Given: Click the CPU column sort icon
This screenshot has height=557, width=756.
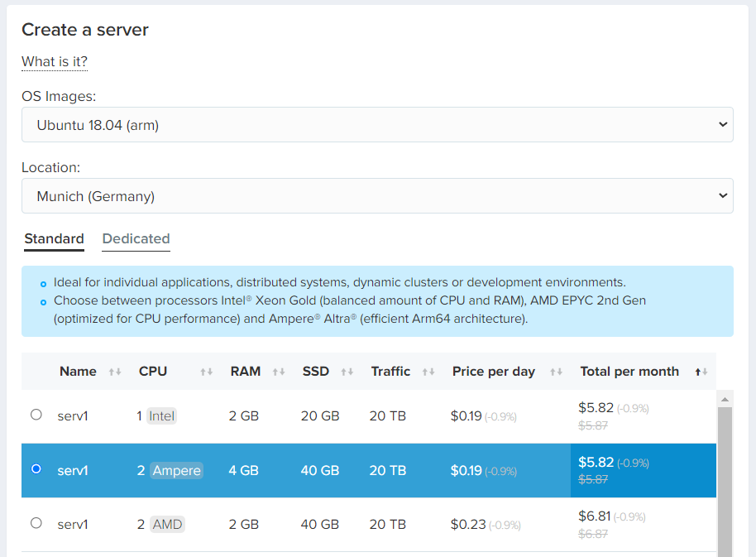Looking at the screenshot, I should (x=206, y=372).
